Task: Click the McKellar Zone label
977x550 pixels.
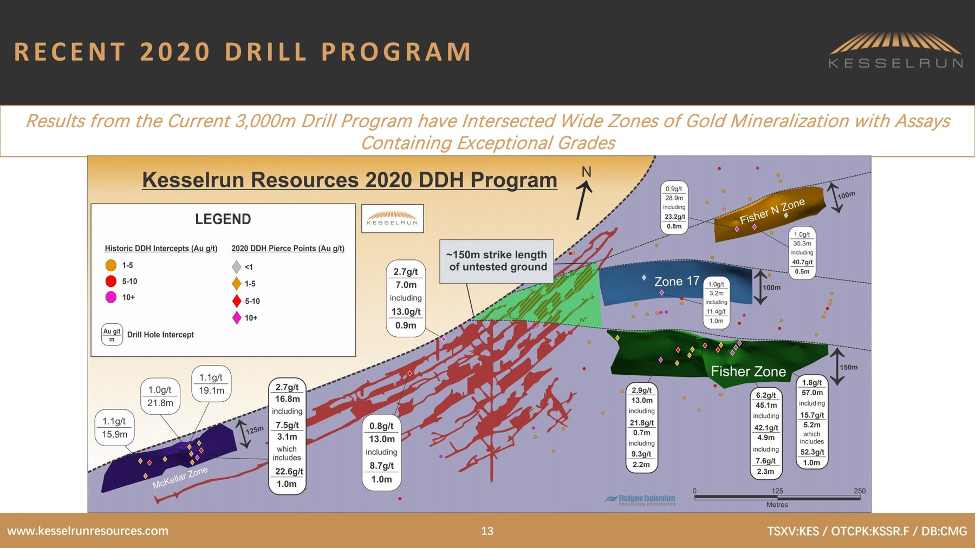Action: 180,477
